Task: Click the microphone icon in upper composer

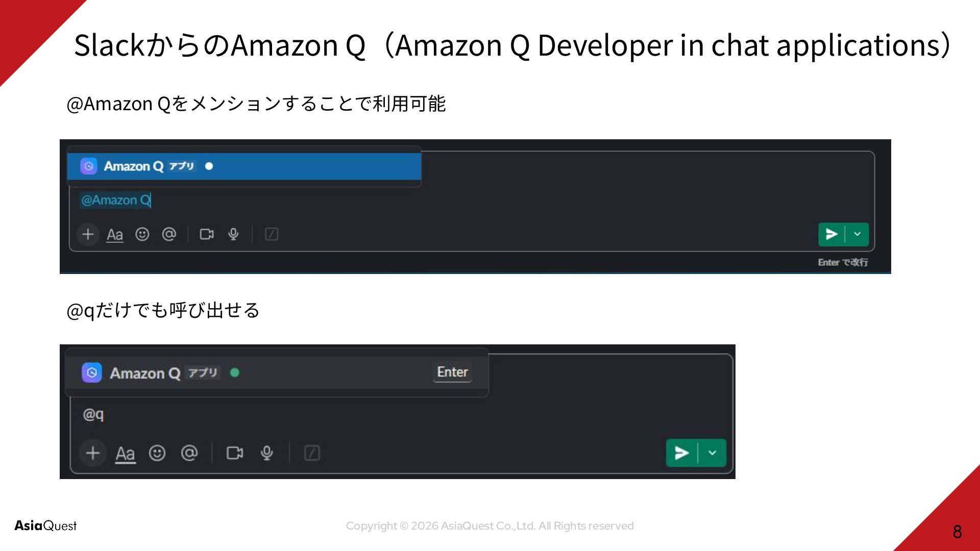Action: (x=233, y=234)
